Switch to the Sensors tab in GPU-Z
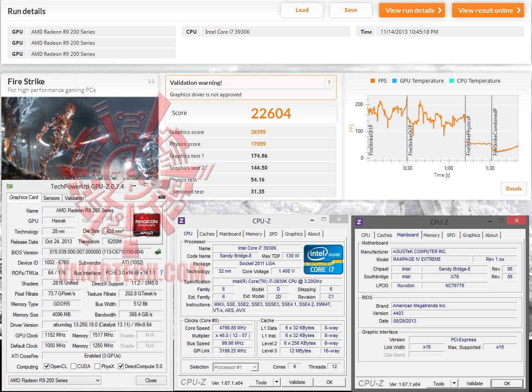The image size is (532, 392). coord(52,198)
